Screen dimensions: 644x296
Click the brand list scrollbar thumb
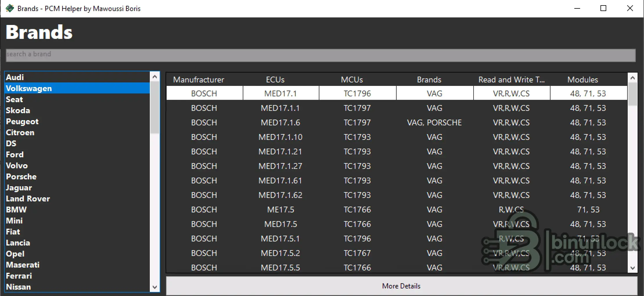(155, 107)
